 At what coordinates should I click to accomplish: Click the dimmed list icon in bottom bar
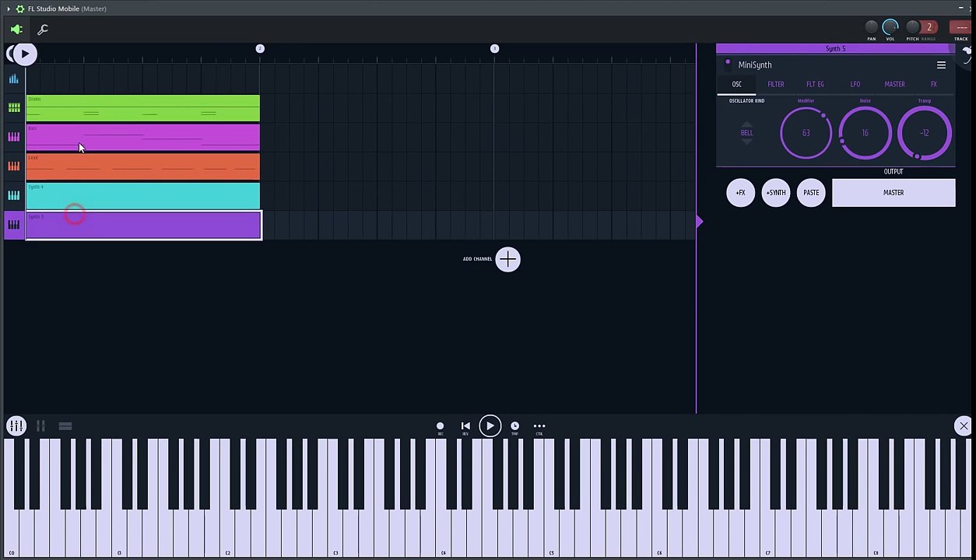pos(65,425)
